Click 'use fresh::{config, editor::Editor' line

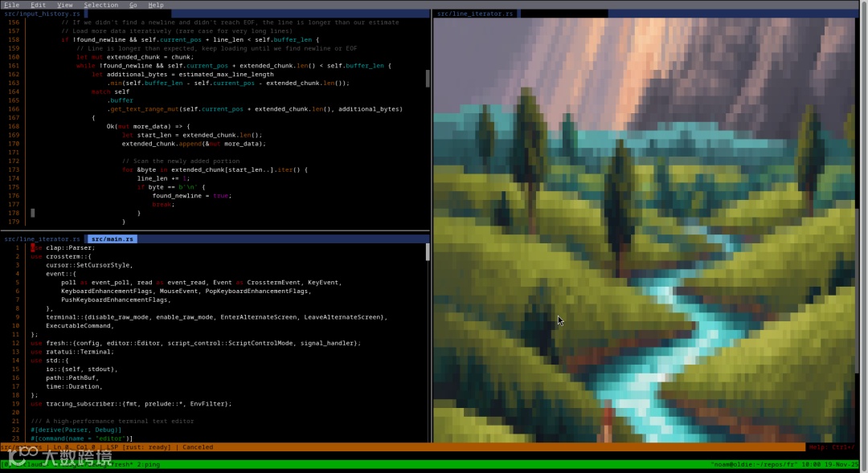pos(195,343)
